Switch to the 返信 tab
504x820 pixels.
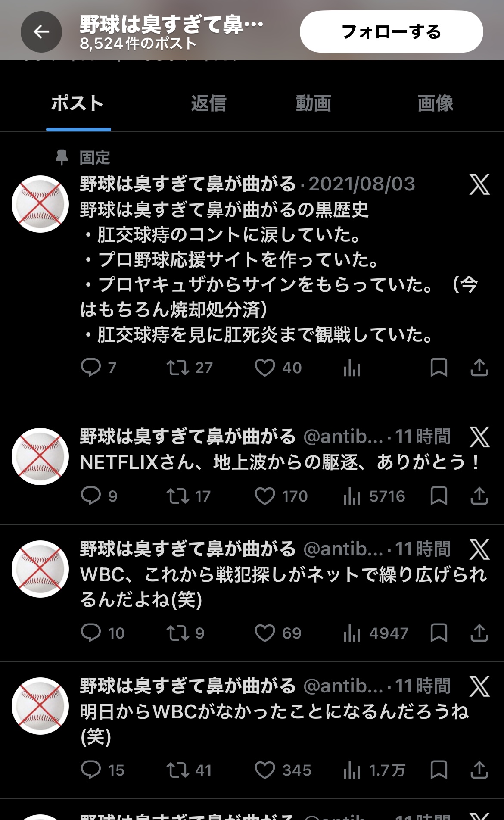pos(208,103)
